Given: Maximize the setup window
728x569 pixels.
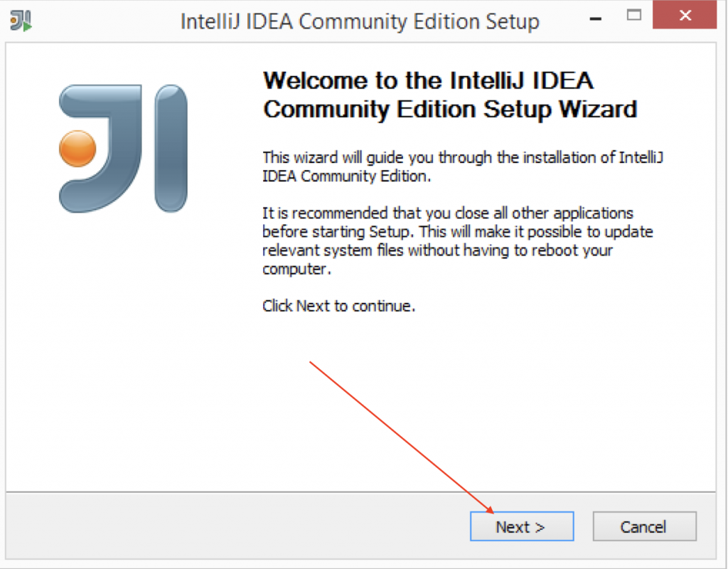Looking at the screenshot, I should [633, 15].
